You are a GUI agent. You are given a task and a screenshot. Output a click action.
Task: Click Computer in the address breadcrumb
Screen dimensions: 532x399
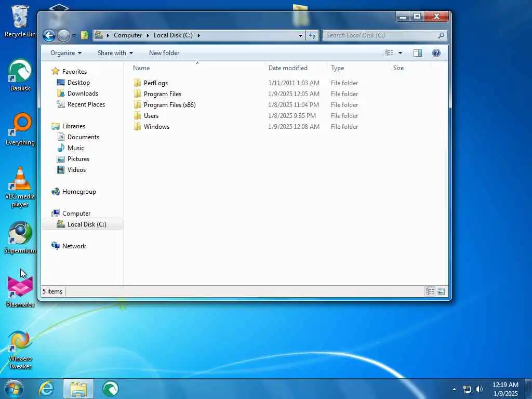pyautogui.click(x=128, y=35)
